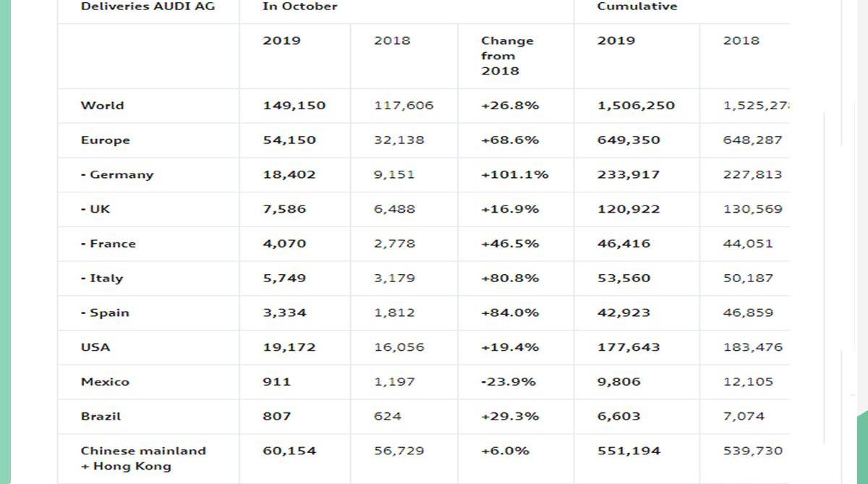Select Europe's October 2019 value 54,150

pyautogui.click(x=289, y=140)
